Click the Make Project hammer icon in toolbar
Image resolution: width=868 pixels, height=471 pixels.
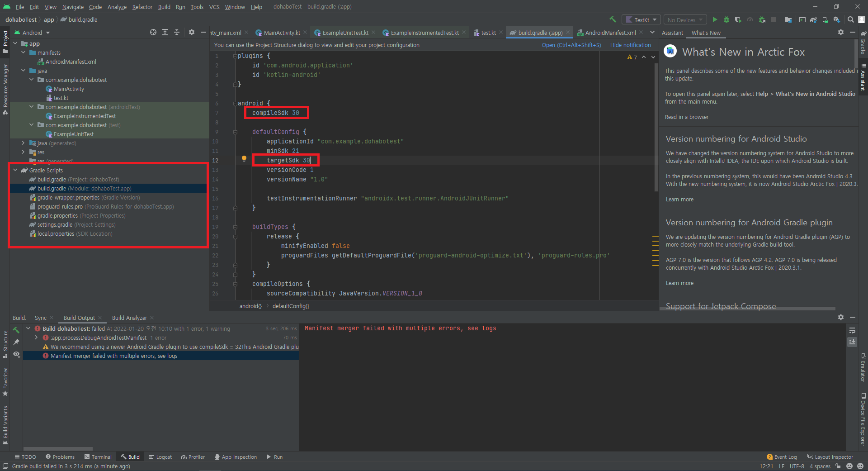click(x=613, y=19)
